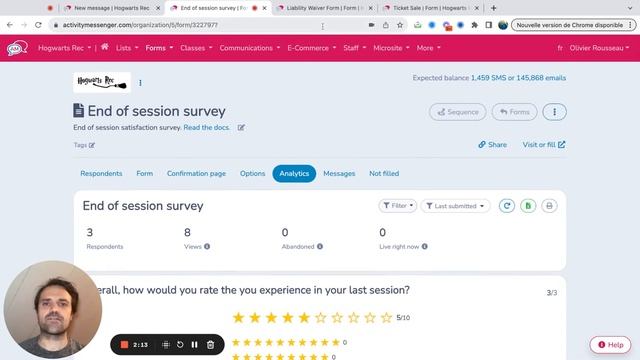Grab the recorder toolbar drag handle icon
Image resolution: width=640 pixels, height=360 pixels.
166,344
